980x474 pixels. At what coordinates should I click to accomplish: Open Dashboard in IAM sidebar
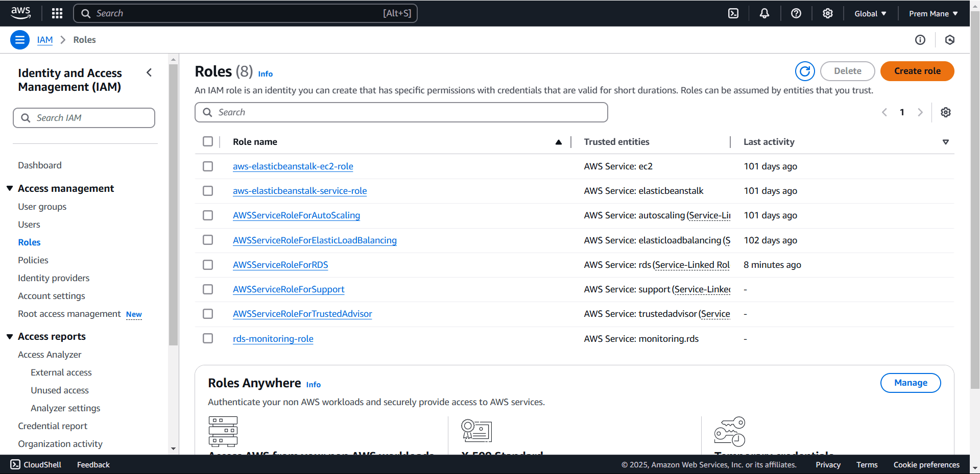pyautogui.click(x=40, y=165)
